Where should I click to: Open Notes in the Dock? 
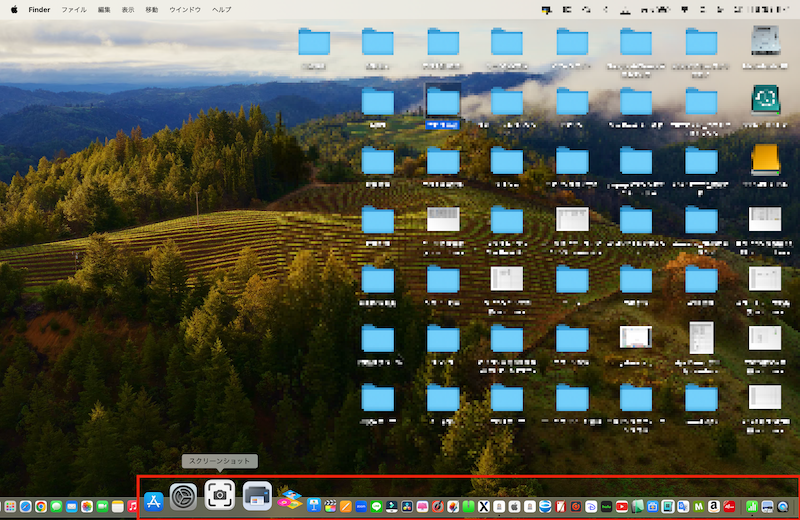point(117,506)
